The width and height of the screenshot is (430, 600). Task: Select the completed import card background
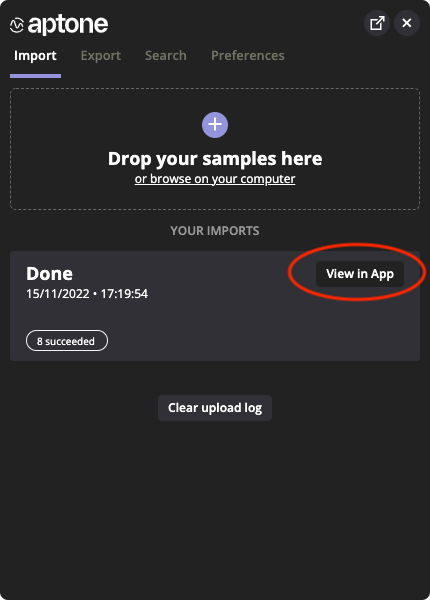pos(215,306)
